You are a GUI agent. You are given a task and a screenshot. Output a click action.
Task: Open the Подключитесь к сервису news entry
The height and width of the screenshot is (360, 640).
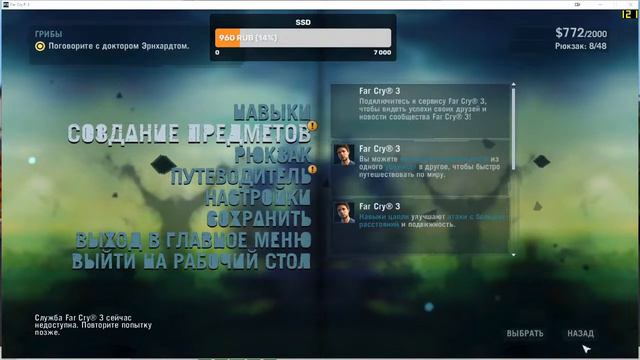click(x=420, y=110)
